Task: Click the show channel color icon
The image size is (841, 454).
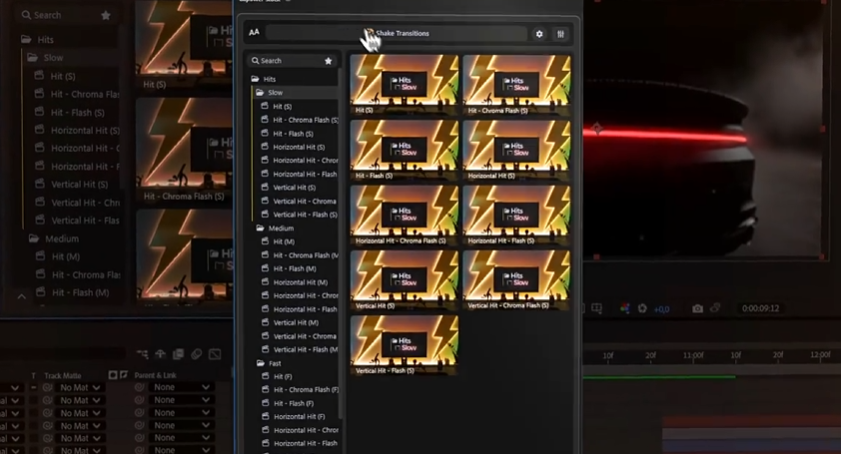Action: click(624, 309)
